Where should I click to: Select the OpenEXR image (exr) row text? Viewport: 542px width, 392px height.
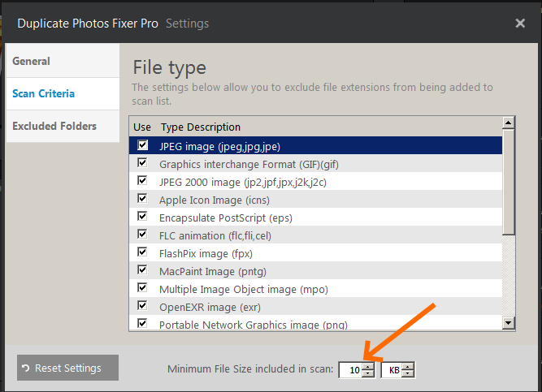(210, 308)
